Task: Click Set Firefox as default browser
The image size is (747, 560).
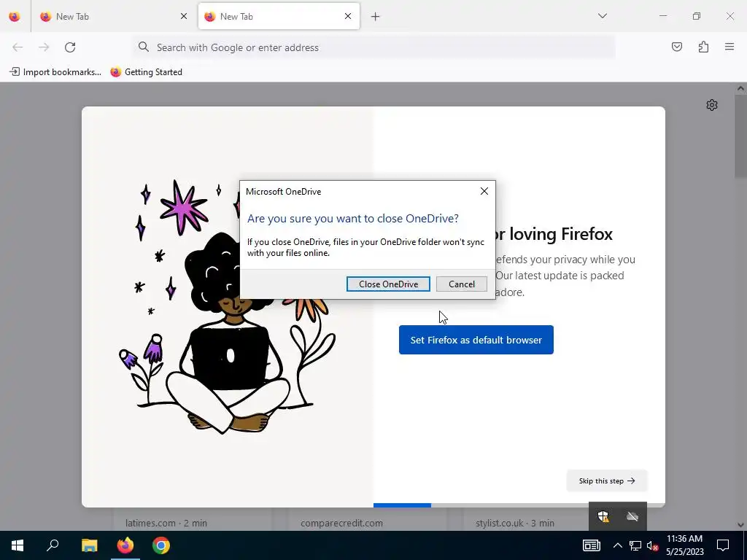Action: point(476,340)
